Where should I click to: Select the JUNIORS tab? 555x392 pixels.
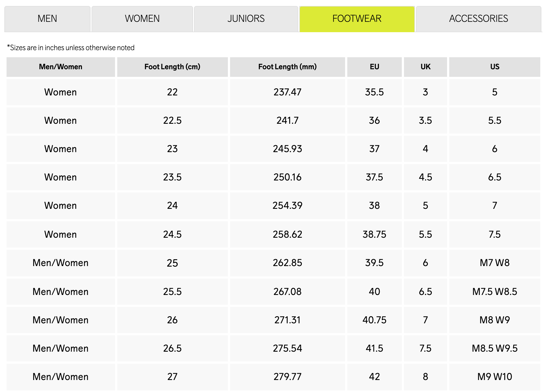246,19
